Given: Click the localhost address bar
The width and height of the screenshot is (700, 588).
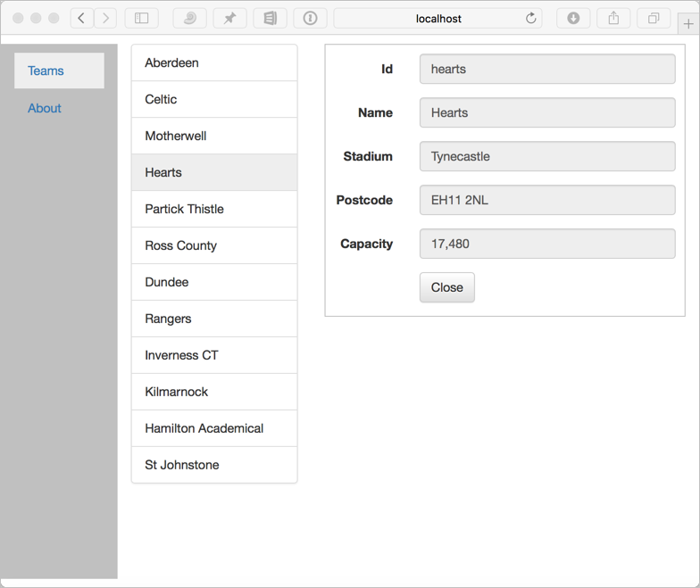Looking at the screenshot, I should (x=437, y=18).
